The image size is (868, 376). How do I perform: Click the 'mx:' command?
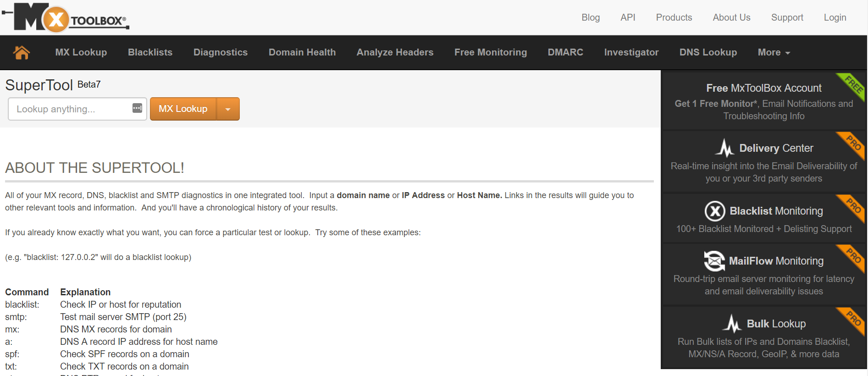[x=12, y=329]
